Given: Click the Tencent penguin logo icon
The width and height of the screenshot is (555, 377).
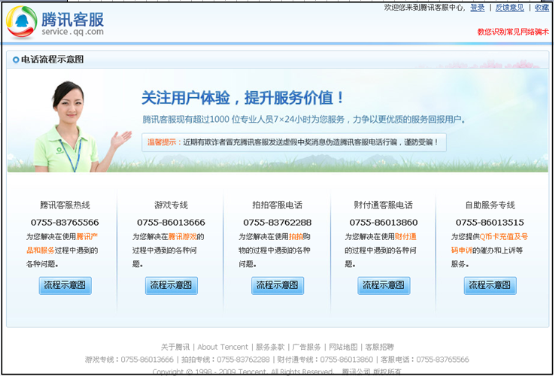Looking at the screenshot, I should 22,22.
